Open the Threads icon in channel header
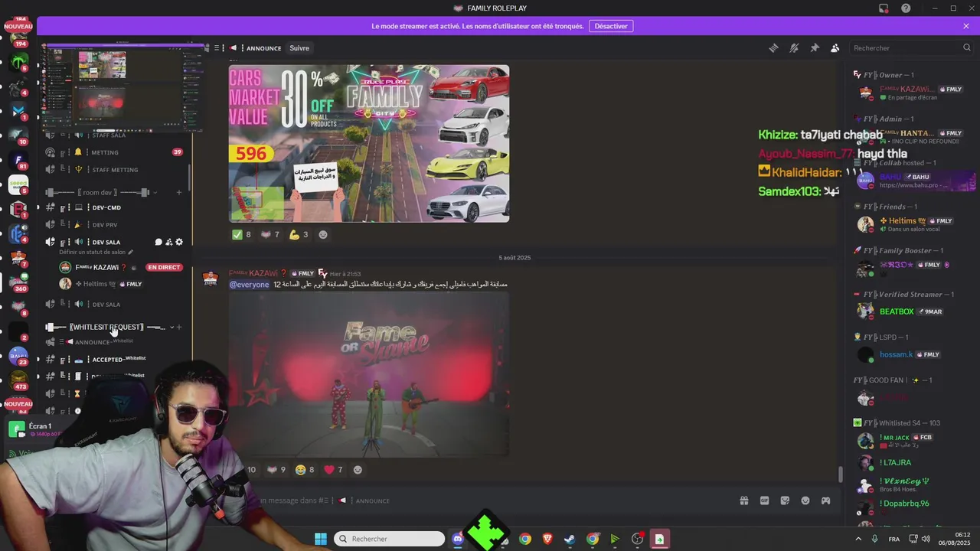The width and height of the screenshot is (980, 551). (773, 47)
